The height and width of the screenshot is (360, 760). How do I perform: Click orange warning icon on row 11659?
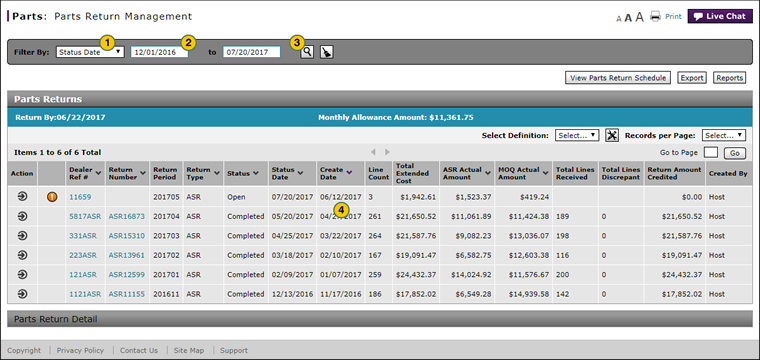coord(52,197)
